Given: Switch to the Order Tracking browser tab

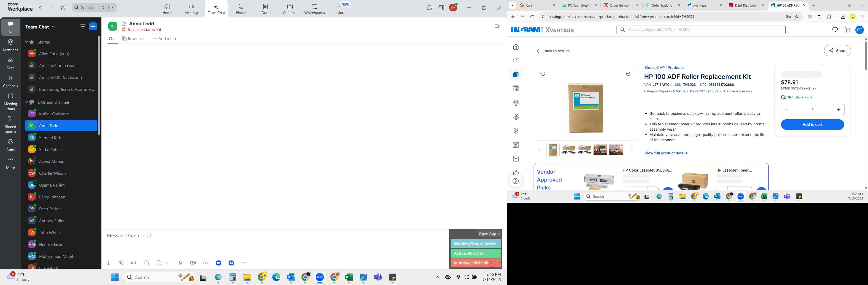Looking at the screenshot, I should pos(661,5).
